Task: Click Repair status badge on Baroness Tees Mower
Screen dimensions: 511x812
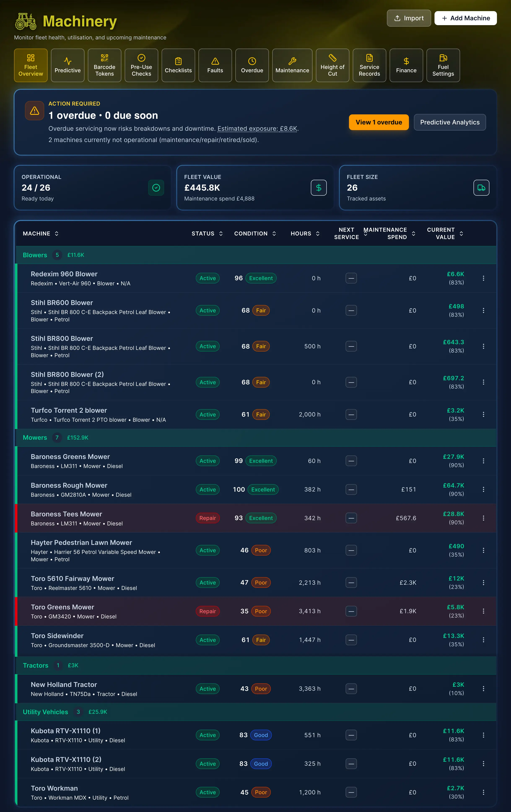Action: pos(208,518)
